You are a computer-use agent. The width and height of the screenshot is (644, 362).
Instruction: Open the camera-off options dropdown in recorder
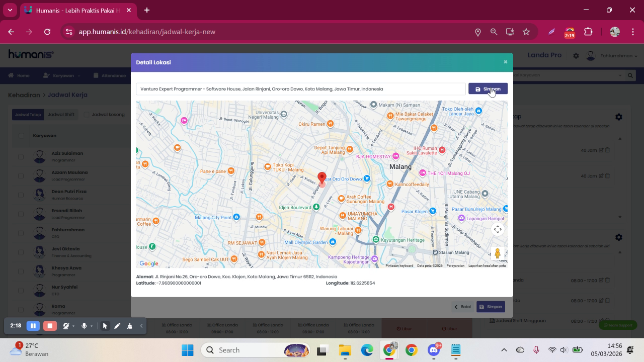tap(73, 326)
